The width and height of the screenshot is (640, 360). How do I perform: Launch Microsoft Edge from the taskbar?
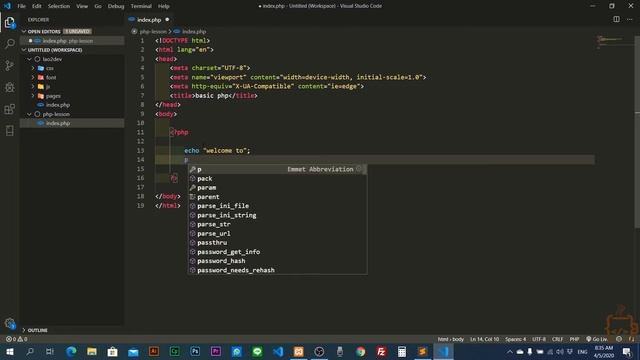click(x=71, y=351)
